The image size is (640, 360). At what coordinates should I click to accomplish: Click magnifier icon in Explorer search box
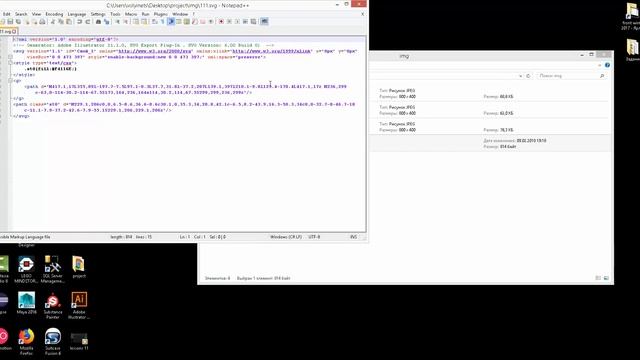pyautogui.click(x=602, y=76)
